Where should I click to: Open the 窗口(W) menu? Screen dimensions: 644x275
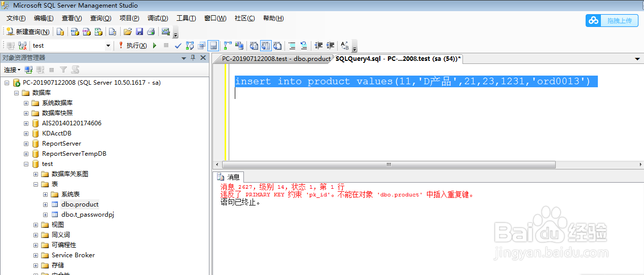(x=215, y=18)
